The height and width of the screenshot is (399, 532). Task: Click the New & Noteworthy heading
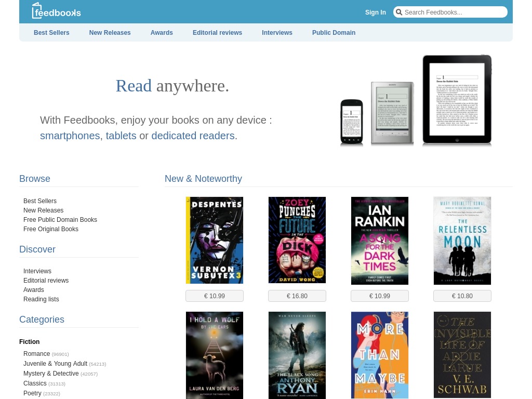tap(203, 179)
